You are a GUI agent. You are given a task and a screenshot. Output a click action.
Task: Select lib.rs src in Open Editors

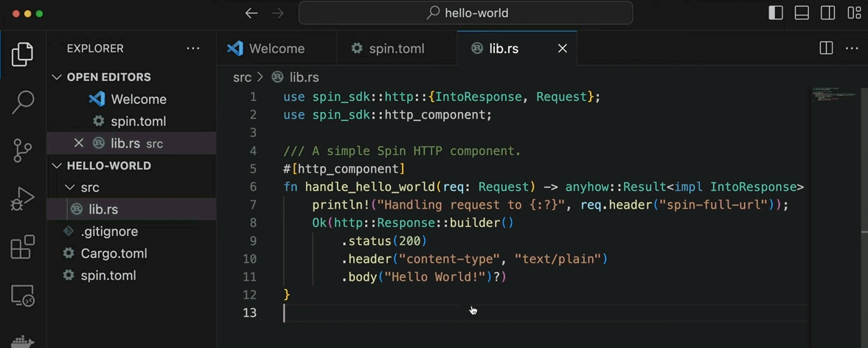tap(132, 143)
